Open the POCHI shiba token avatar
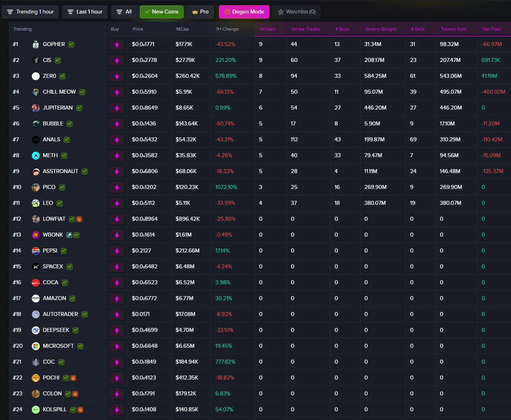 pyautogui.click(x=36, y=378)
